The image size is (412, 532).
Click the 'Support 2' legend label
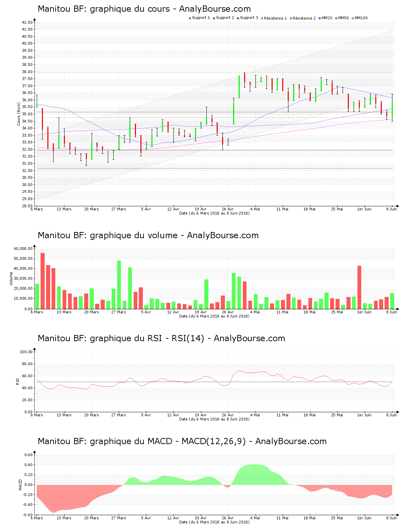click(x=225, y=18)
